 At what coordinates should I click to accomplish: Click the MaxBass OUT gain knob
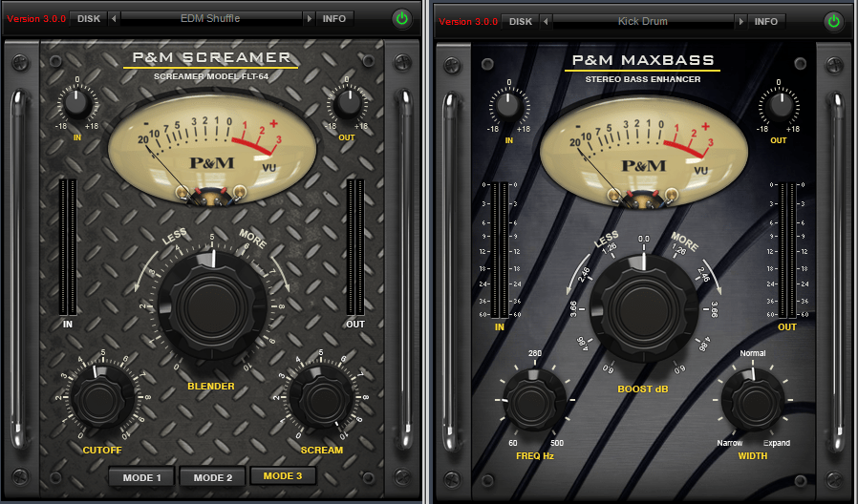click(779, 106)
